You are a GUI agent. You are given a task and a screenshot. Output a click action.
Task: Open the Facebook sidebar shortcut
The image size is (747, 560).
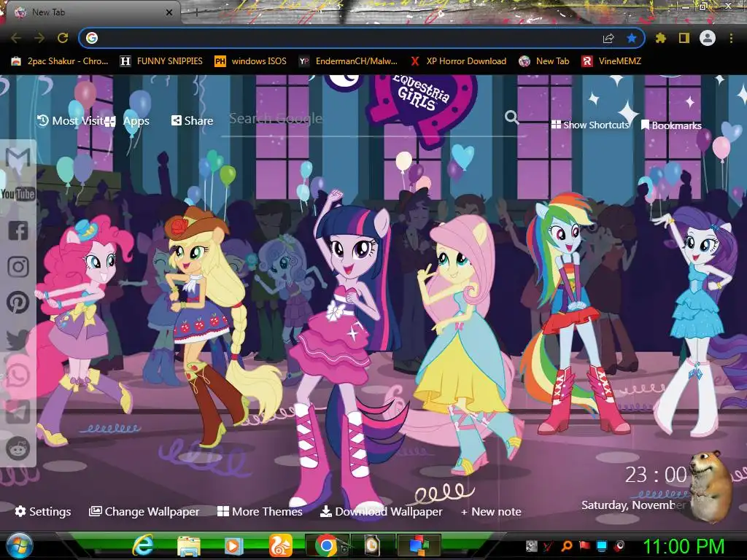[18, 230]
